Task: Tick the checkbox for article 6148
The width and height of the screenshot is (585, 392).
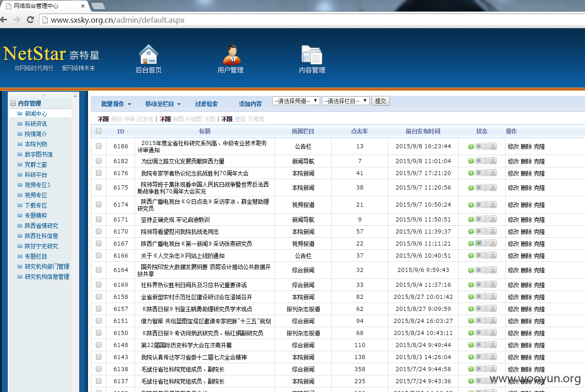Action: (x=99, y=345)
